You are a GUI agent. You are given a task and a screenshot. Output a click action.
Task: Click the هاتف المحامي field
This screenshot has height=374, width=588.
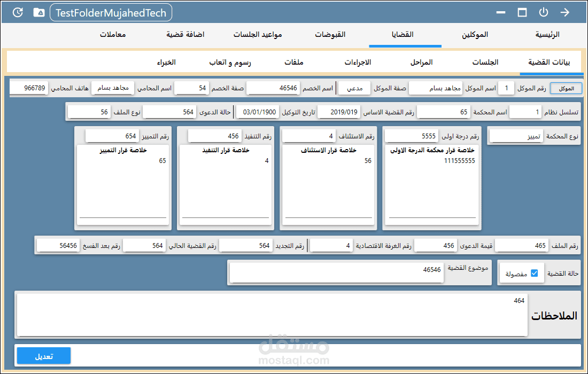click(x=29, y=88)
